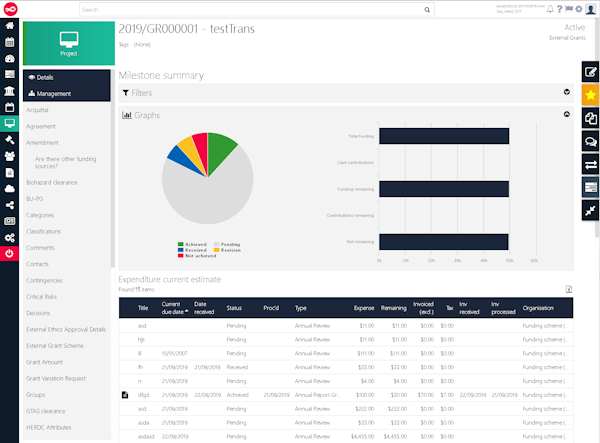The width and height of the screenshot is (600, 443).
Task: Open the copy documents icon in right toolbar
Action: [591, 118]
